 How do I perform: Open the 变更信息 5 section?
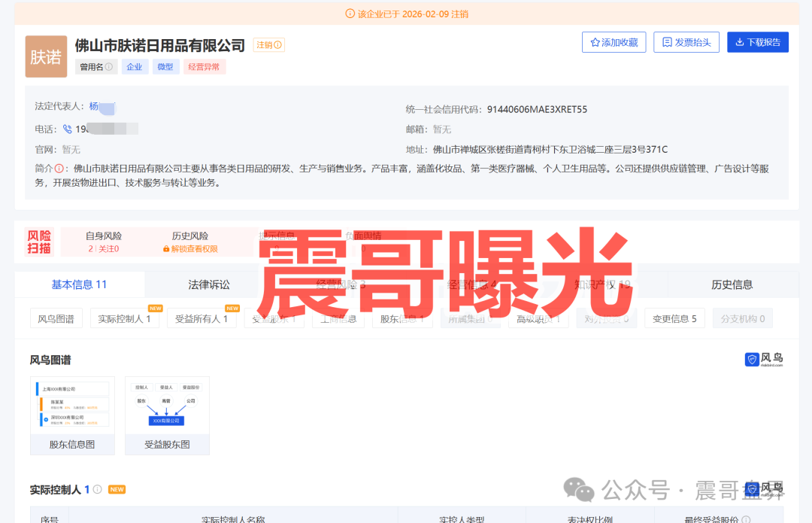point(674,318)
